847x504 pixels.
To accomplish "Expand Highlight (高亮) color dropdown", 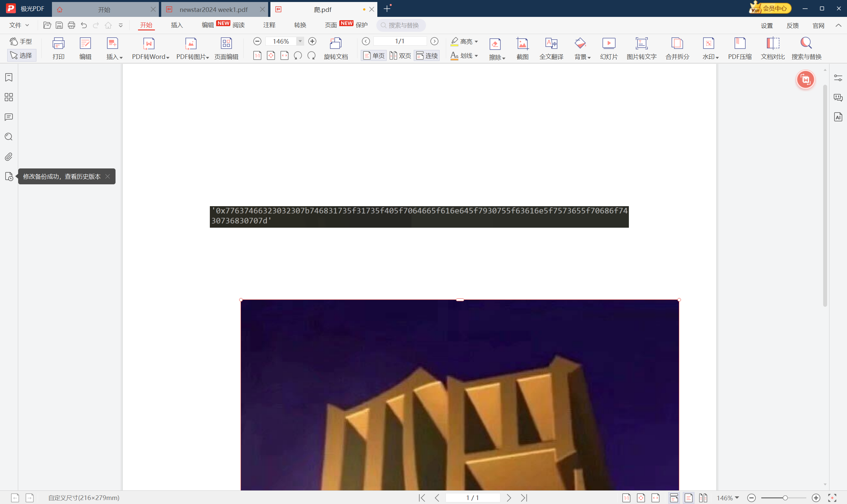I will click(476, 41).
